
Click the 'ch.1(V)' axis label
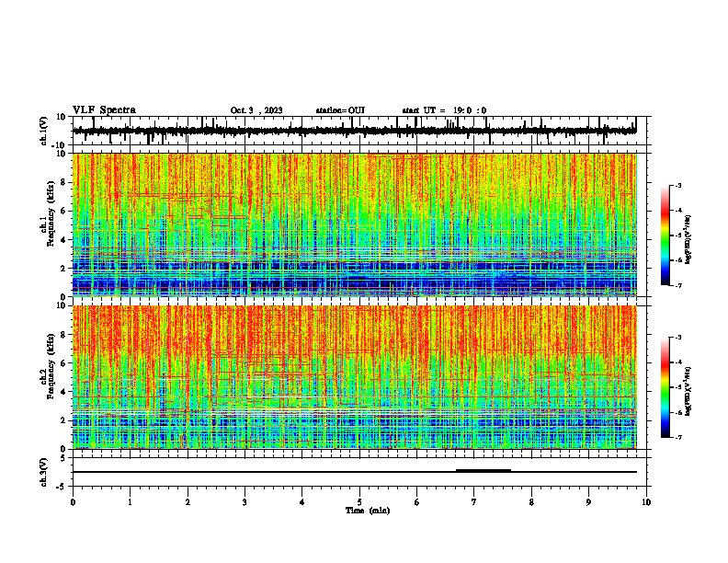coord(44,131)
